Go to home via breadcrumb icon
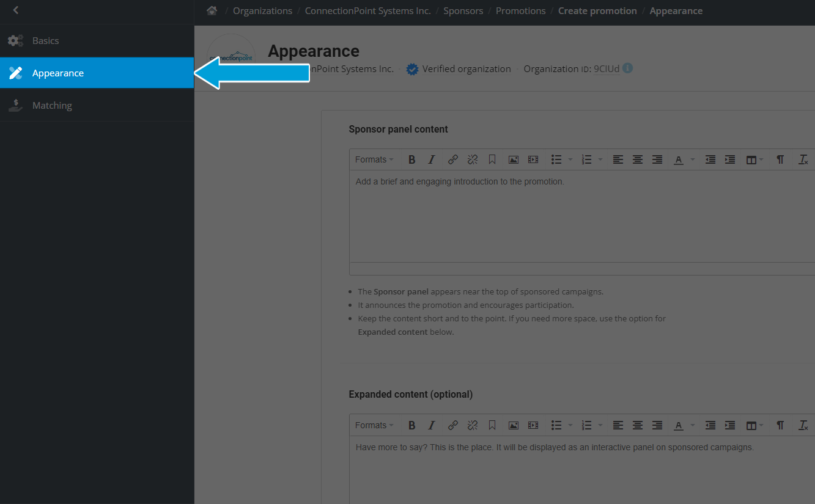 (x=212, y=10)
